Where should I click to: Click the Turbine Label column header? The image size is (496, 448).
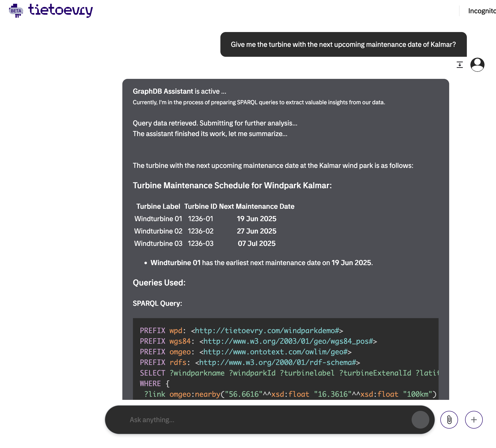click(x=158, y=206)
